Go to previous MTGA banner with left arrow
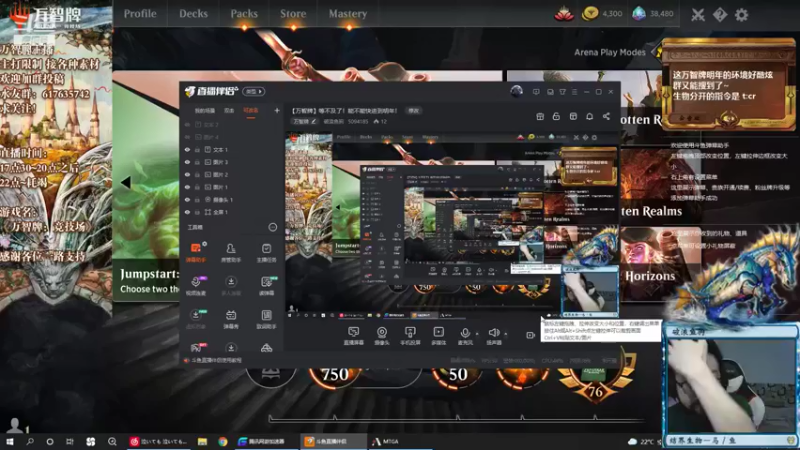 (126, 182)
